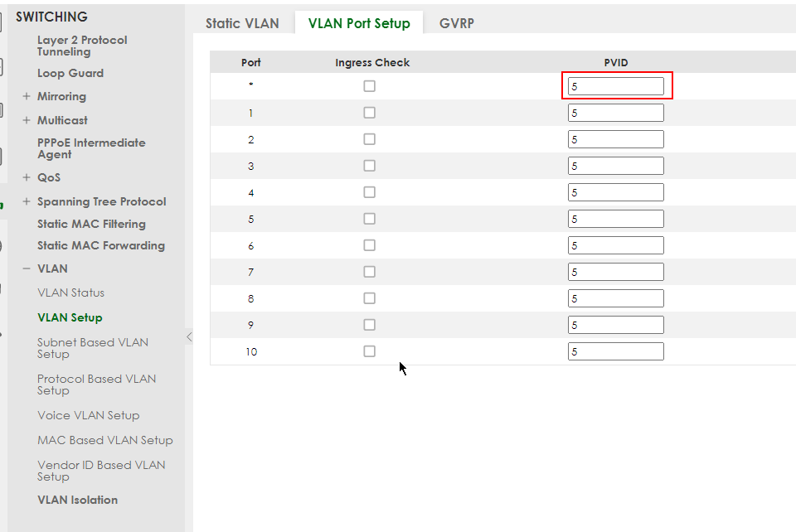Open the VLAN Status page
796x532 pixels.
pyautogui.click(x=70, y=293)
